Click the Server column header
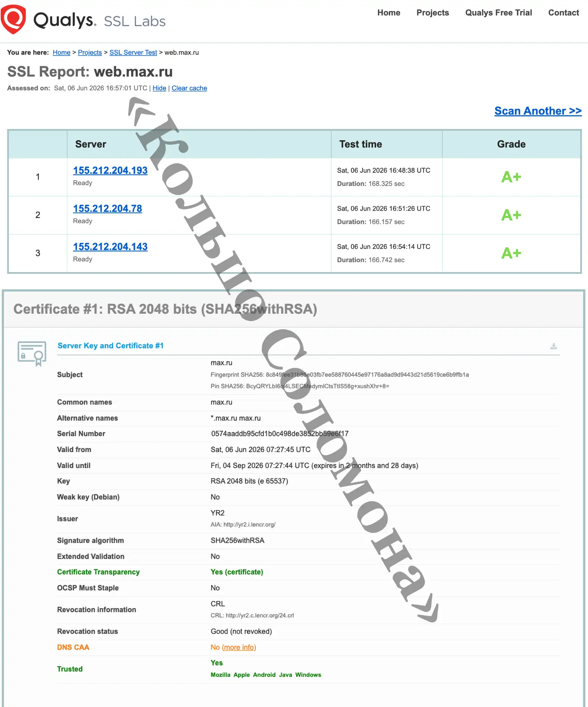The width and height of the screenshot is (588, 707). click(91, 144)
